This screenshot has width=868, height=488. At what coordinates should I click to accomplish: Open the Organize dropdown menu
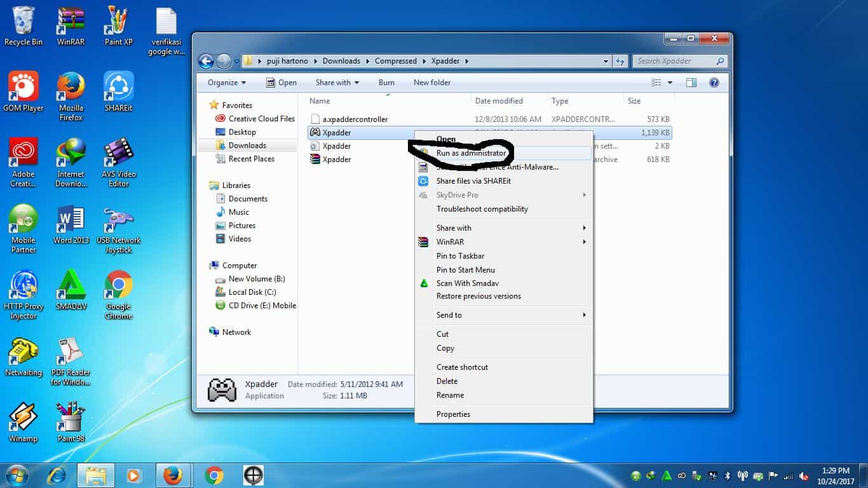pos(227,83)
